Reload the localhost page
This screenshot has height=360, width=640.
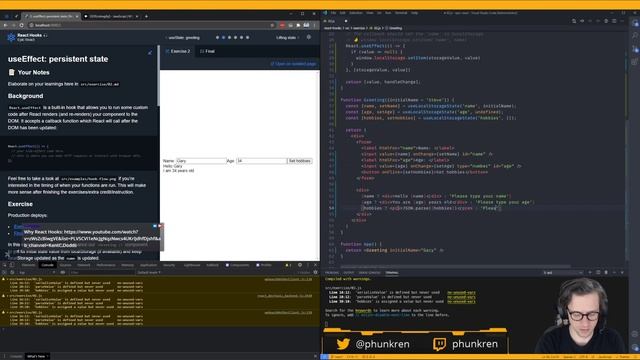click(21, 25)
